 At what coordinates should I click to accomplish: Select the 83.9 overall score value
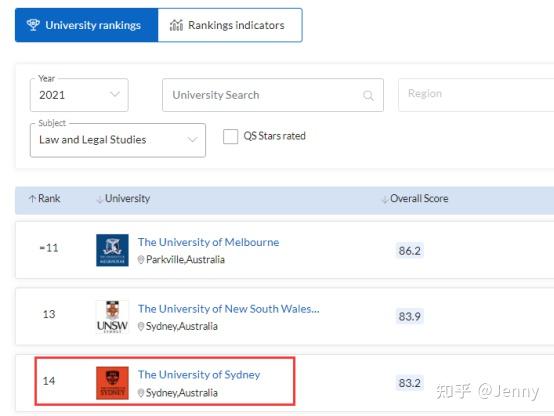click(409, 316)
